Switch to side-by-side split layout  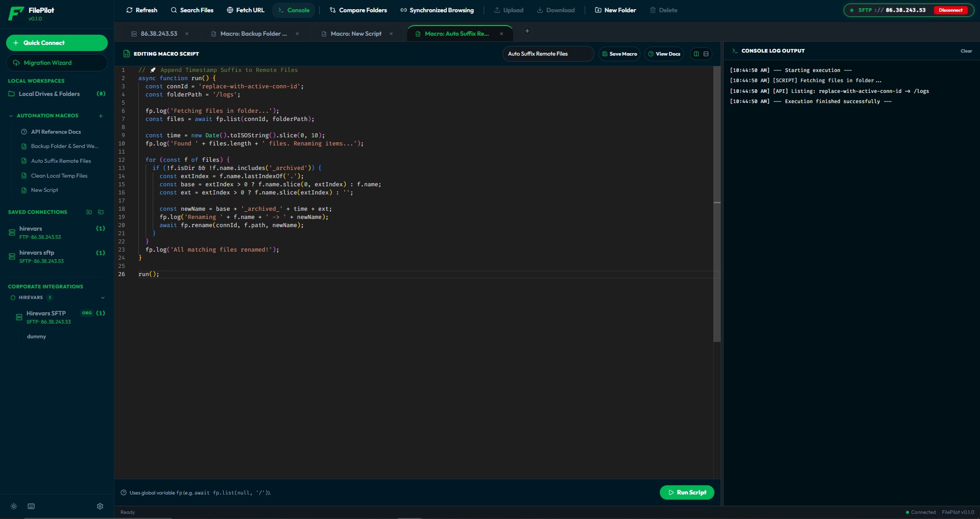coord(696,54)
